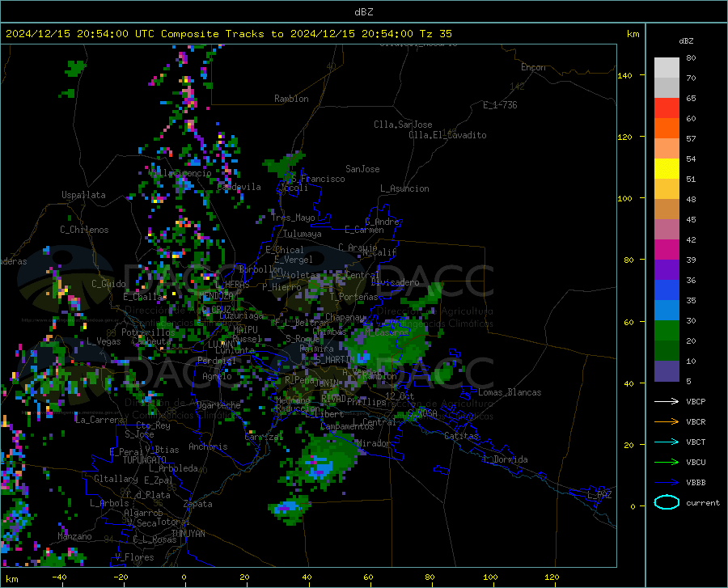The height and width of the screenshot is (588, 728).
Task: Click the Encon map label
Action: [x=533, y=67]
